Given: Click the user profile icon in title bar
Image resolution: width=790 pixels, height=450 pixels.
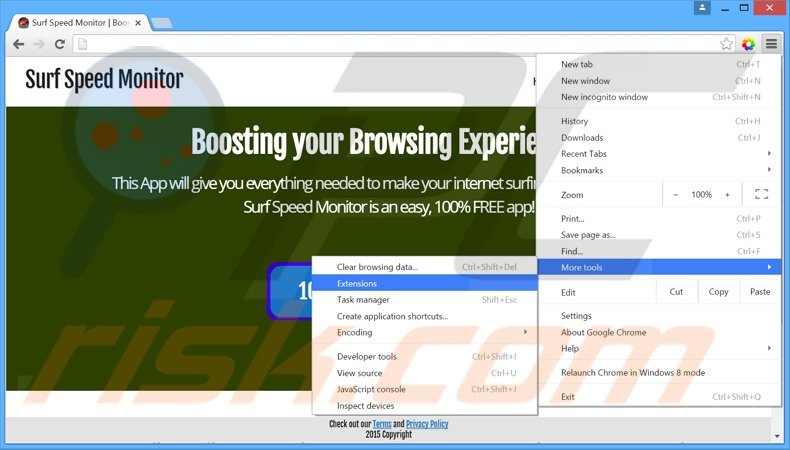Looking at the screenshot, I should click(702, 8).
